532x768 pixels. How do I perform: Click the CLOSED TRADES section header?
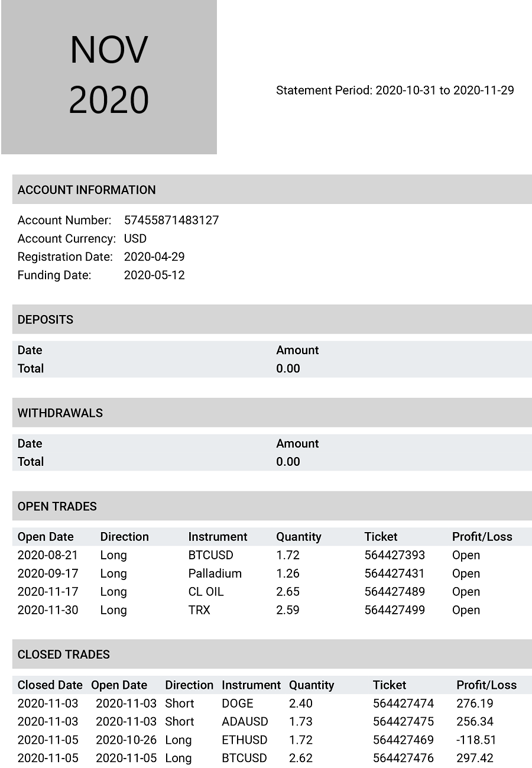(272, 654)
